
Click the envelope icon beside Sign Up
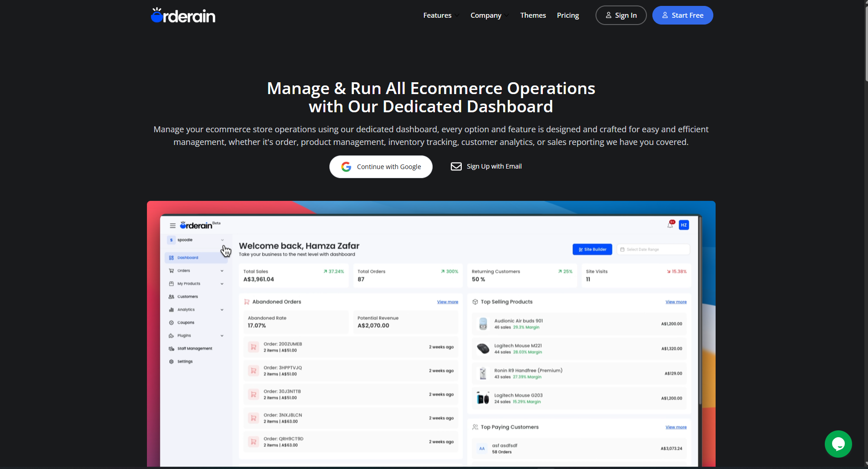pos(456,166)
